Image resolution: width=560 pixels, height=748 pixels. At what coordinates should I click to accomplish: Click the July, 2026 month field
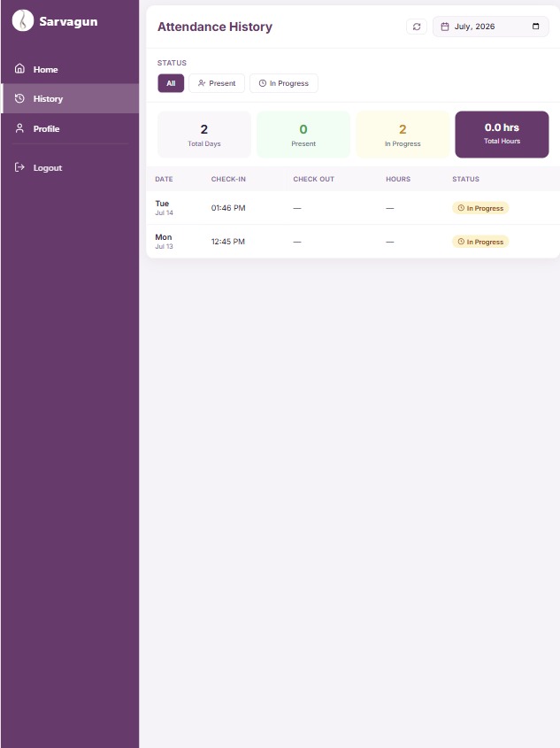click(490, 27)
